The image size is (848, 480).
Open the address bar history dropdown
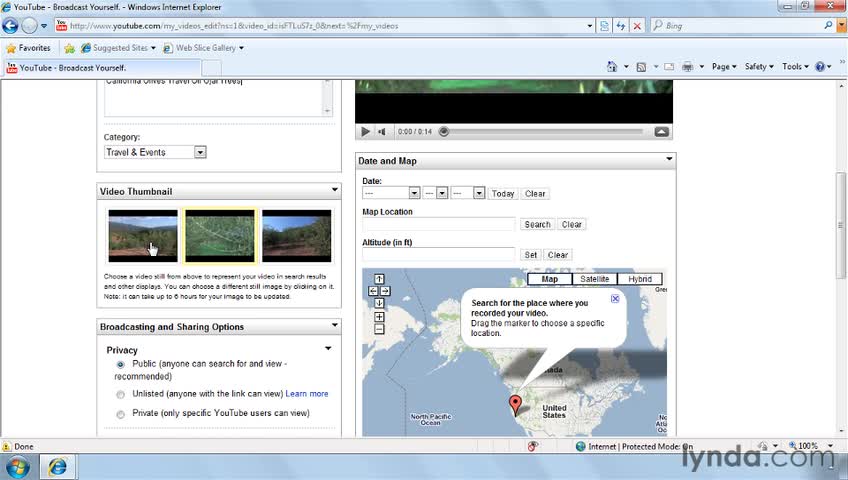[589, 25]
